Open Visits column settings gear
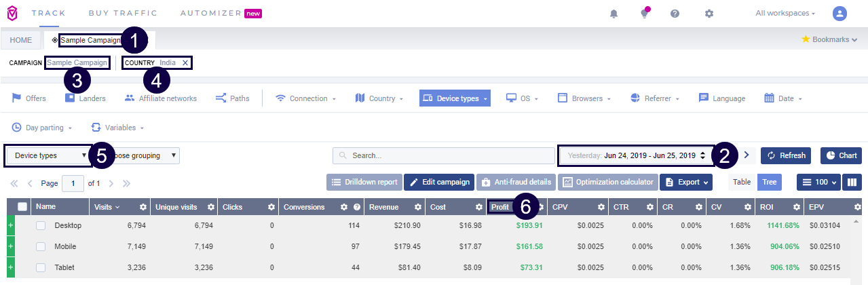This screenshot has height=285, width=868. click(x=143, y=207)
